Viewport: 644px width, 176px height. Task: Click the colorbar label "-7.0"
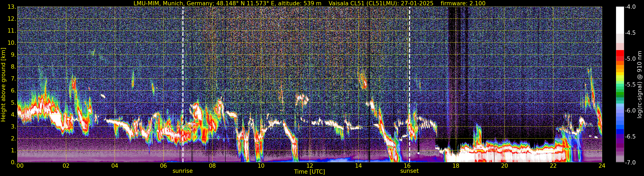coord(630,162)
